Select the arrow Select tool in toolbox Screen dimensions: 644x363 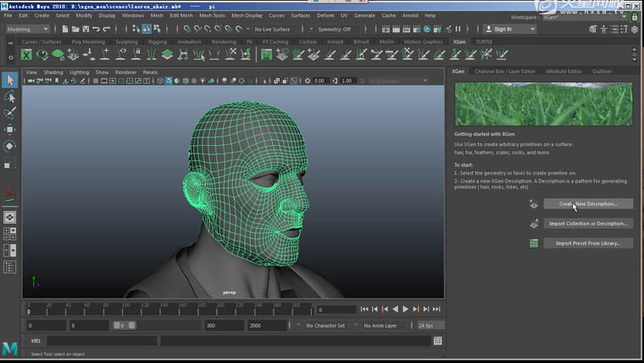pyautogui.click(x=10, y=80)
